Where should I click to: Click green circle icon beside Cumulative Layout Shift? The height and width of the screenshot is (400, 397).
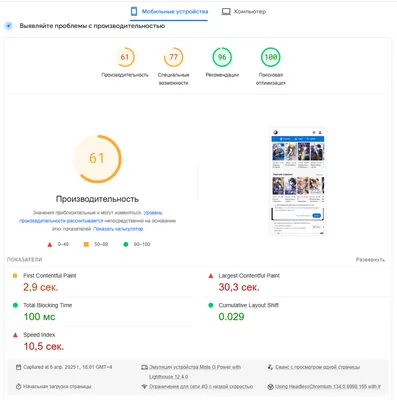pyautogui.click(x=211, y=305)
